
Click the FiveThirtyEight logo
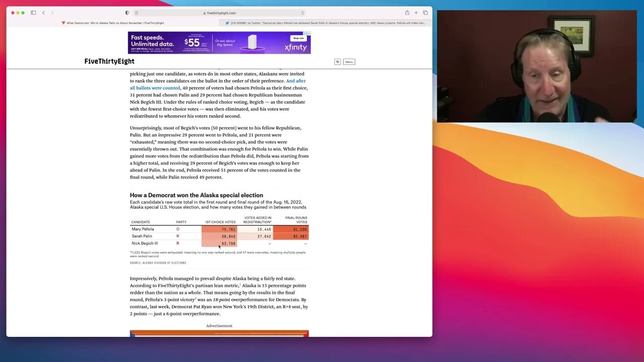point(109,61)
